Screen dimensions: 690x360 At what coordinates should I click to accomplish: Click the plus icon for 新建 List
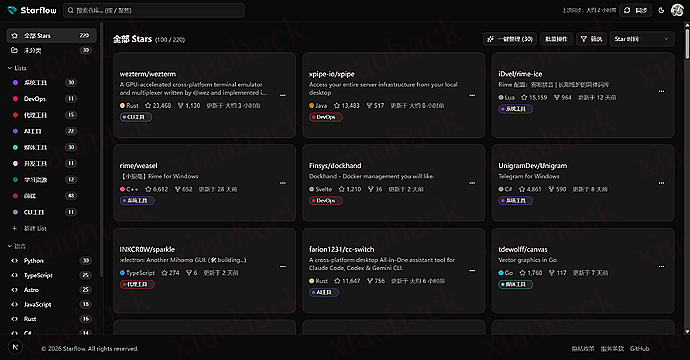(x=15, y=228)
